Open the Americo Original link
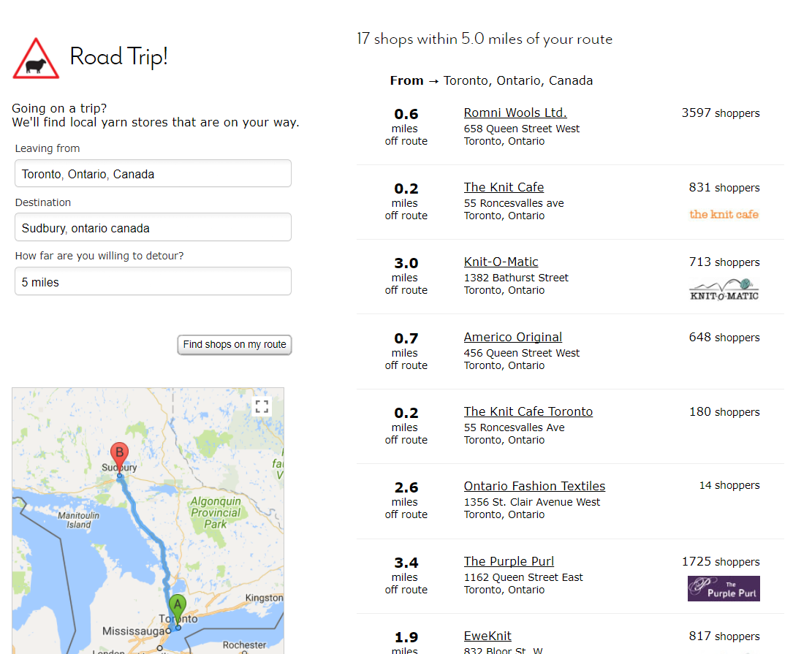 click(512, 337)
